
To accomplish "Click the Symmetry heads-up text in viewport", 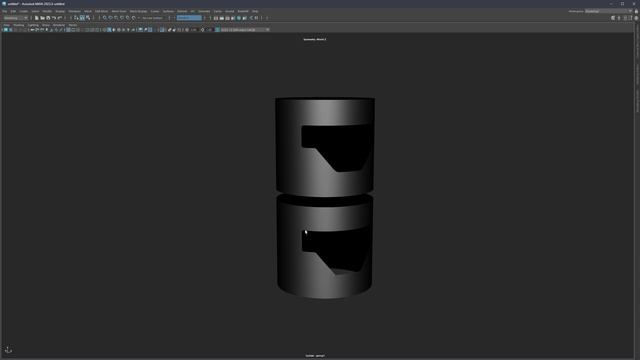I will coord(315,40).
